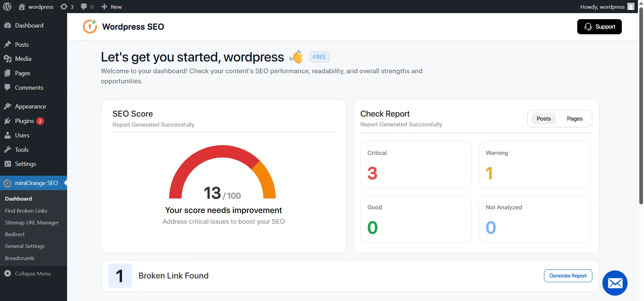Open Sitemap URL Manager submenu
Viewport: 644px width, 301px height.
[x=32, y=222]
